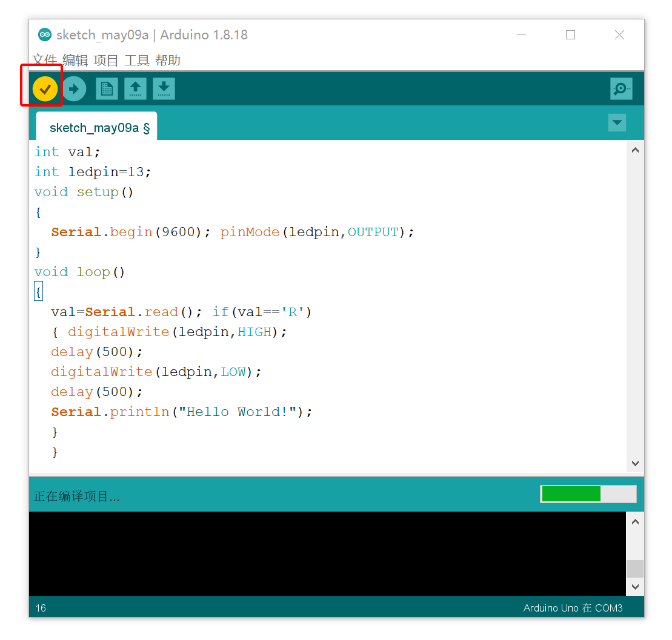Image resolution: width=672 pixels, height=640 pixels.
Task: Save the sketch via the Save toolbar icon
Action: [164, 88]
